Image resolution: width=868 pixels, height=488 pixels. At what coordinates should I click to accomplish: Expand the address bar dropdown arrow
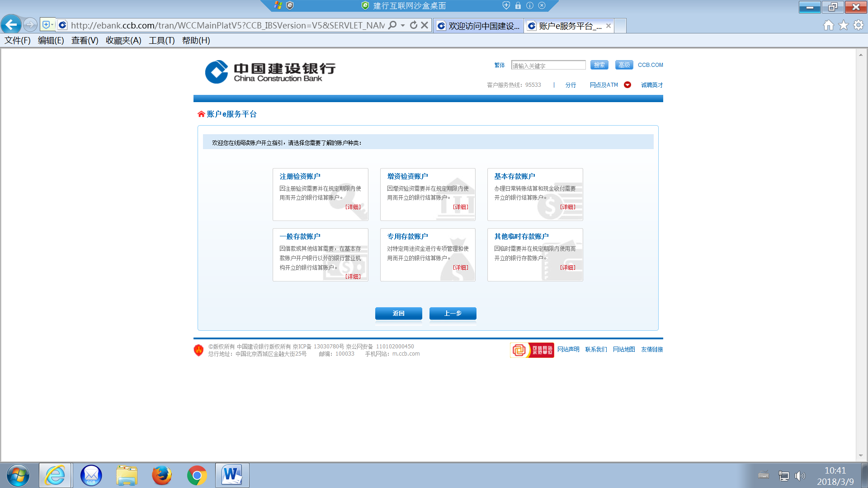point(403,25)
